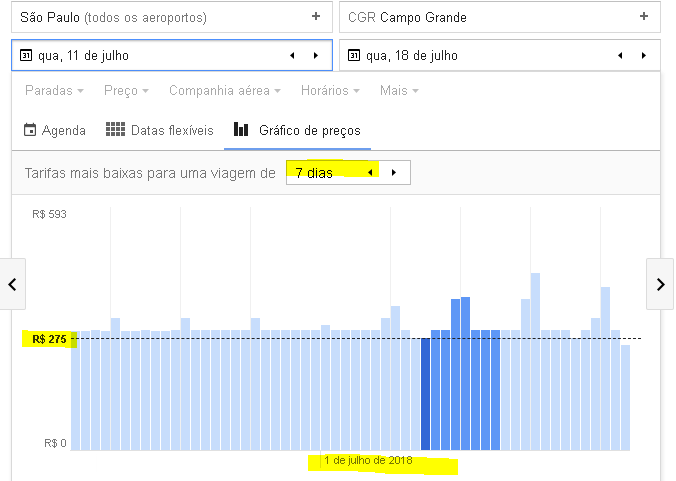Open the Preço filter dropdown
The image size is (676, 481).
pyautogui.click(x=126, y=91)
